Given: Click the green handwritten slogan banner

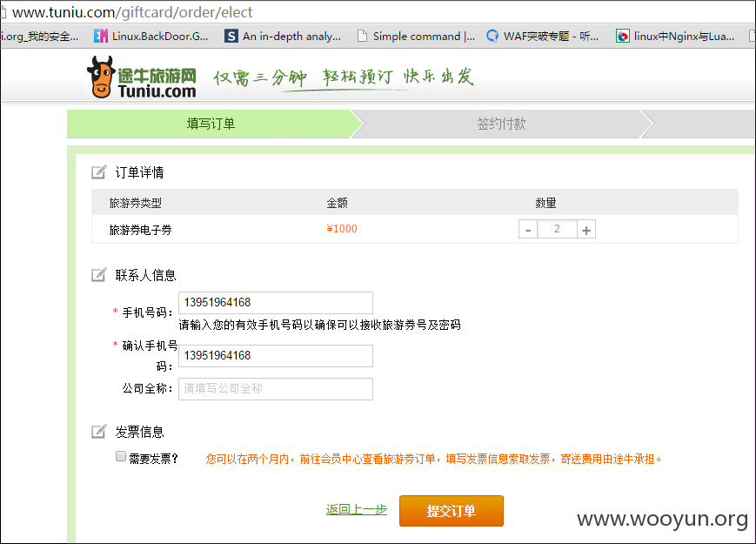Looking at the screenshot, I should [x=344, y=77].
